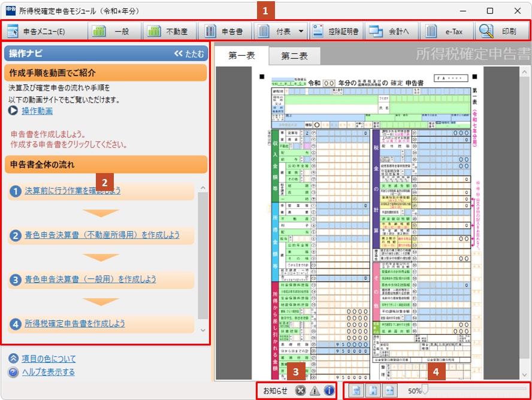Image resolution: width=532 pixels, height=400 pixels.
Task: Click the 一般 toolbar icon
Action: (x=114, y=31)
